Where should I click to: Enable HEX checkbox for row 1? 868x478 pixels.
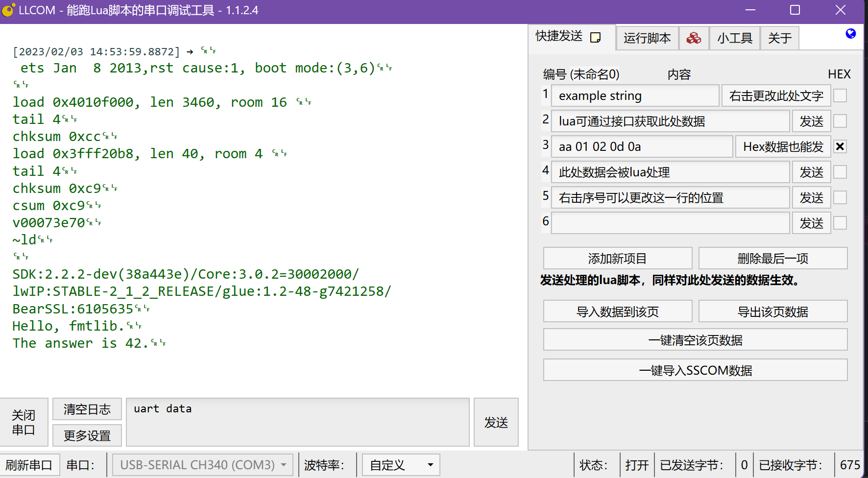[840, 96]
